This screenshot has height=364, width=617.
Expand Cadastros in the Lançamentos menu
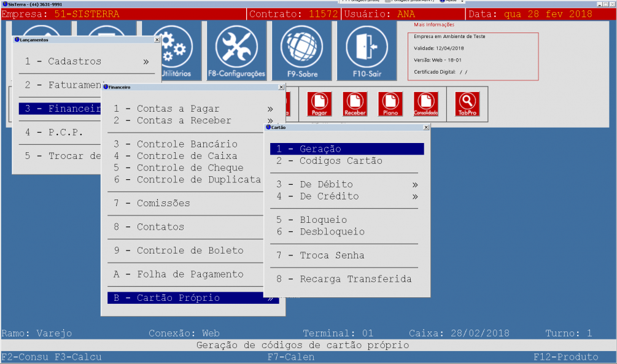click(x=86, y=61)
